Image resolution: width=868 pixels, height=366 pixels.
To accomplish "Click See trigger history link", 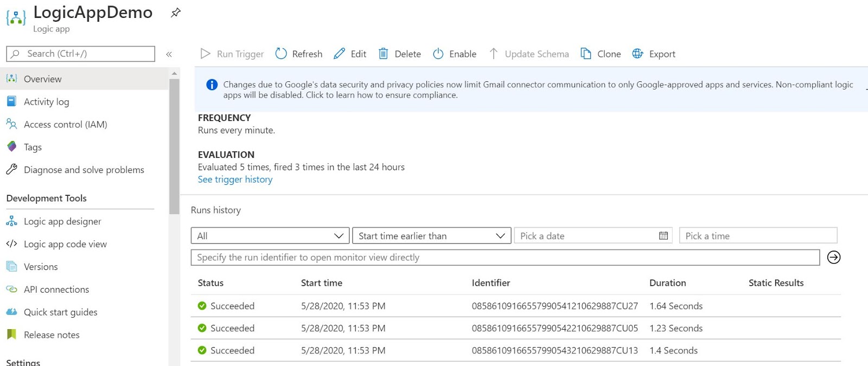I will [x=235, y=179].
